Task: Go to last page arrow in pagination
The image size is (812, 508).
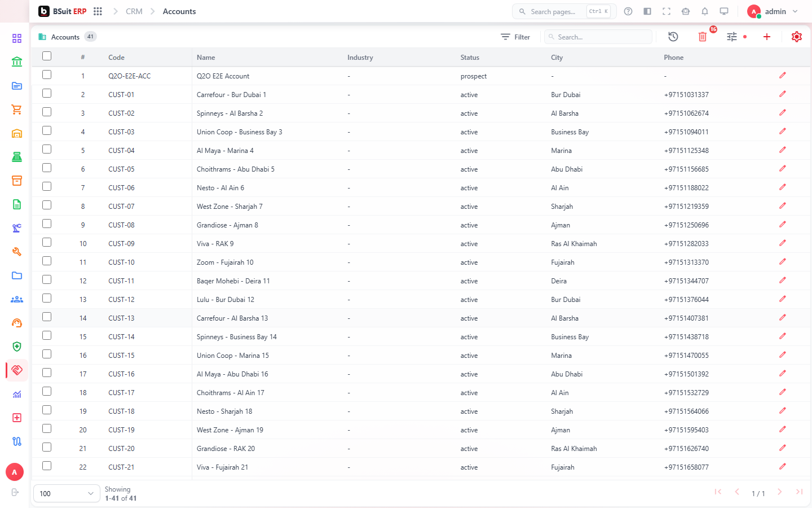Action: click(x=799, y=492)
